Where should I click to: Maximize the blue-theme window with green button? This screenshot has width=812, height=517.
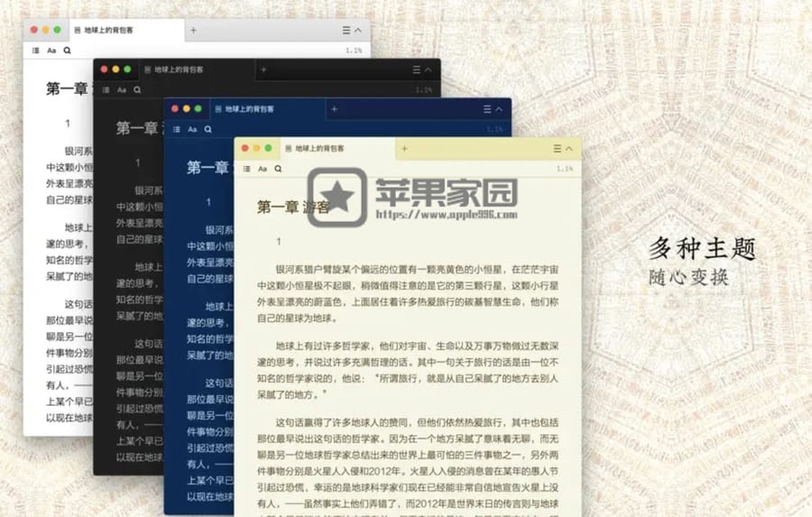198,109
